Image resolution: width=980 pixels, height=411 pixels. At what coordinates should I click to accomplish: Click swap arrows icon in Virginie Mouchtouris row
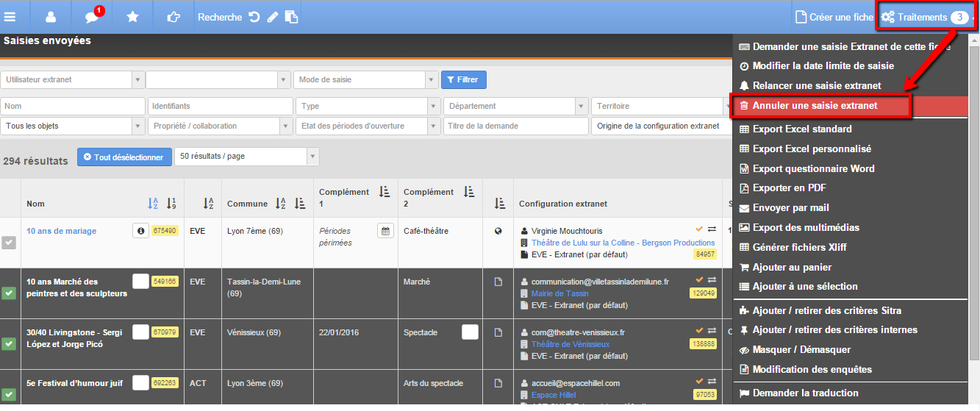click(x=712, y=229)
